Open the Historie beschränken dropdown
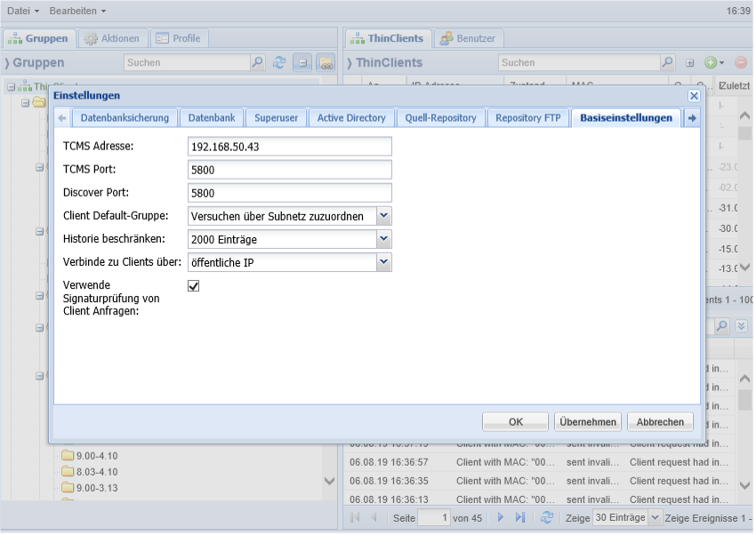Viewport: 756px width, 535px height. tap(383, 239)
